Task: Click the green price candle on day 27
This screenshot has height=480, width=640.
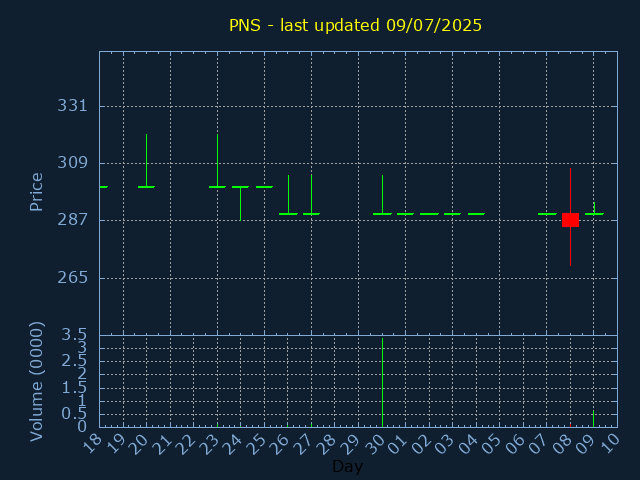Action: pos(311,195)
